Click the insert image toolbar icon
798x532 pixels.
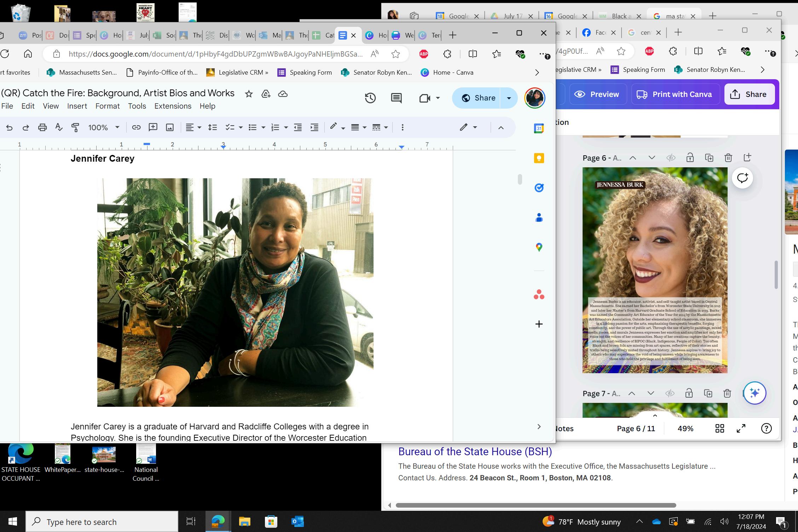click(x=170, y=127)
